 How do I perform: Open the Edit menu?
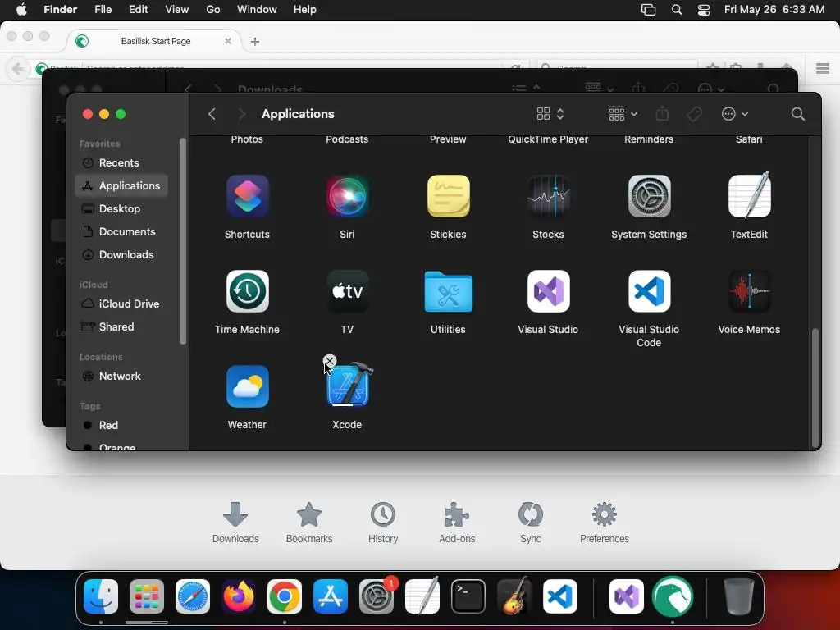tap(138, 10)
